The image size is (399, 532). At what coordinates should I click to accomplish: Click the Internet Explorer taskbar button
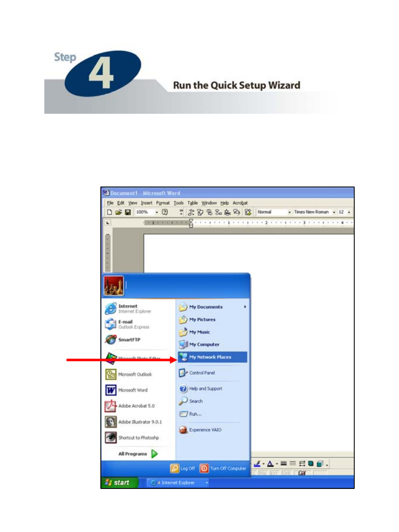pyautogui.click(x=177, y=483)
